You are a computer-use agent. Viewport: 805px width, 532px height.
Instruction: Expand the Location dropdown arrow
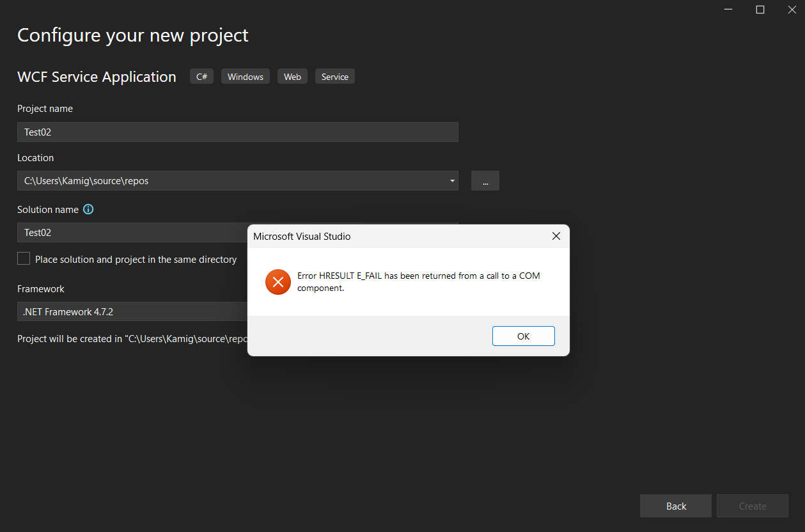(x=452, y=181)
